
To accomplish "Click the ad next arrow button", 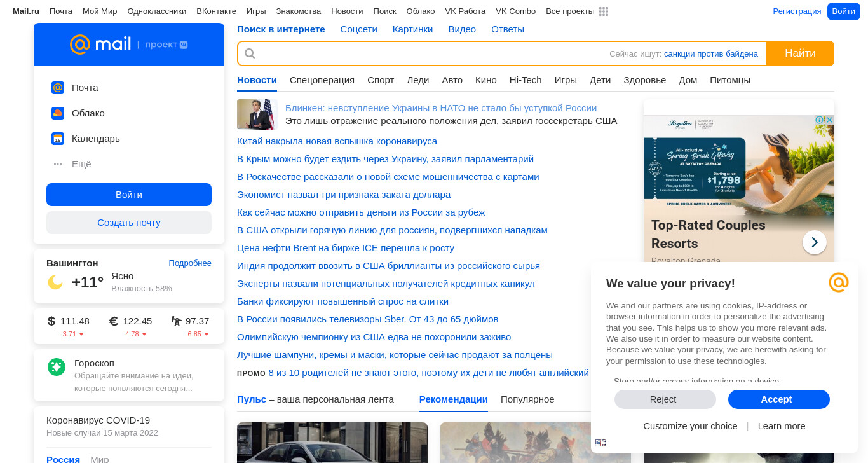I will [x=815, y=242].
